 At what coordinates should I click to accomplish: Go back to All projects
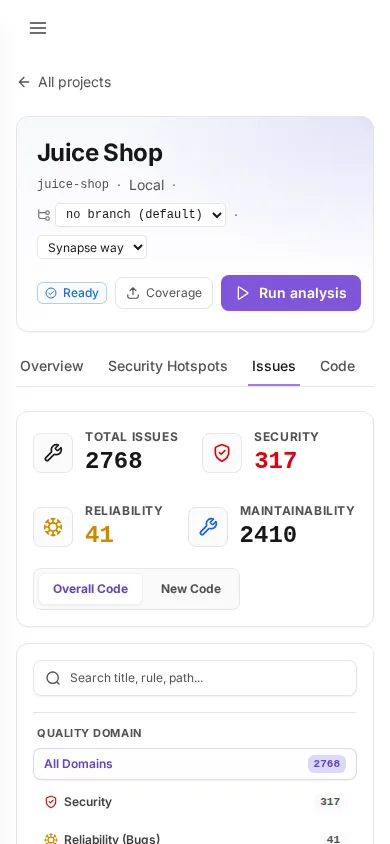pyautogui.click(x=65, y=82)
